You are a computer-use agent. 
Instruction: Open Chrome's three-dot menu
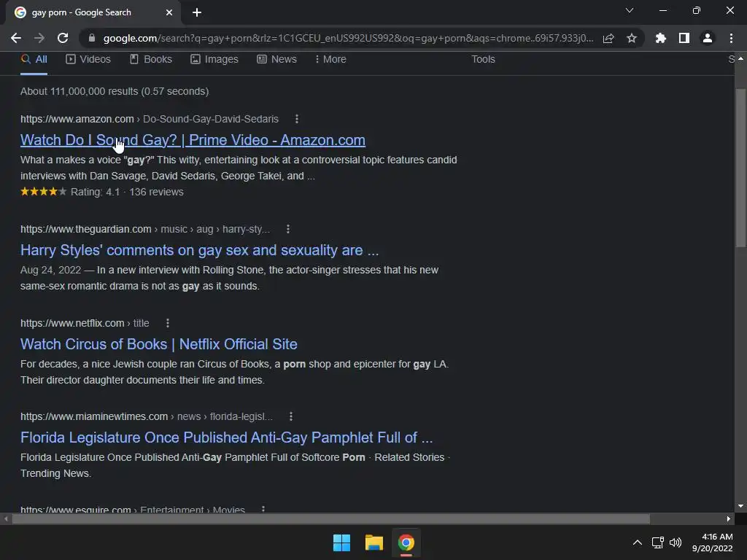pos(731,38)
